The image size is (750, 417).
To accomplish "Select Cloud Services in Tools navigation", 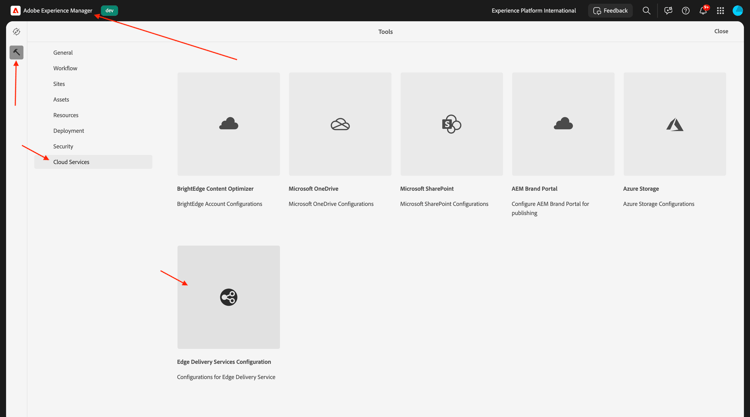I will (93, 162).
